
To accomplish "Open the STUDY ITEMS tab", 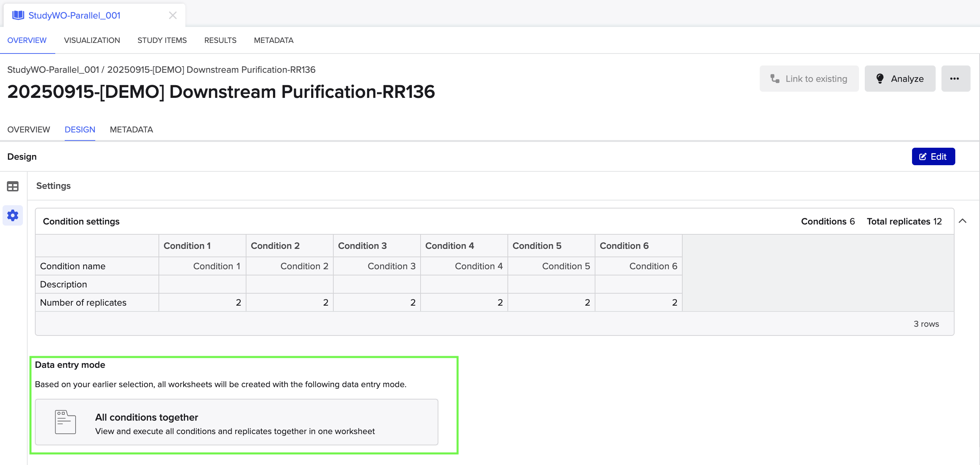I will (162, 40).
